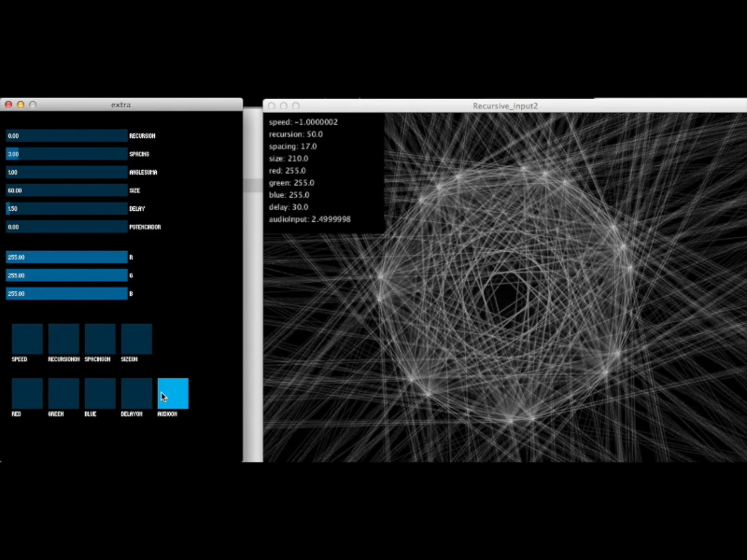Select the 'audioInput: 2.4999998' readout
Image resolution: width=747 pixels, height=560 pixels.
point(310,219)
